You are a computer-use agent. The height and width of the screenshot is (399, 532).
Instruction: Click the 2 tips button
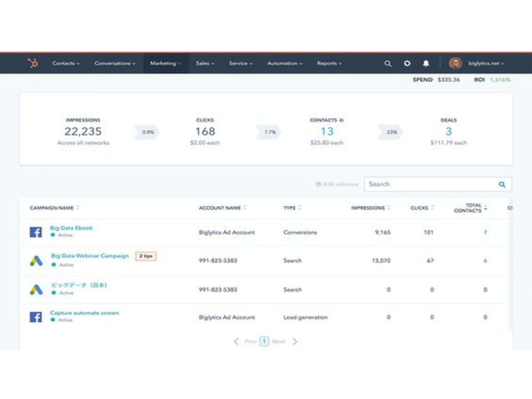point(146,256)
